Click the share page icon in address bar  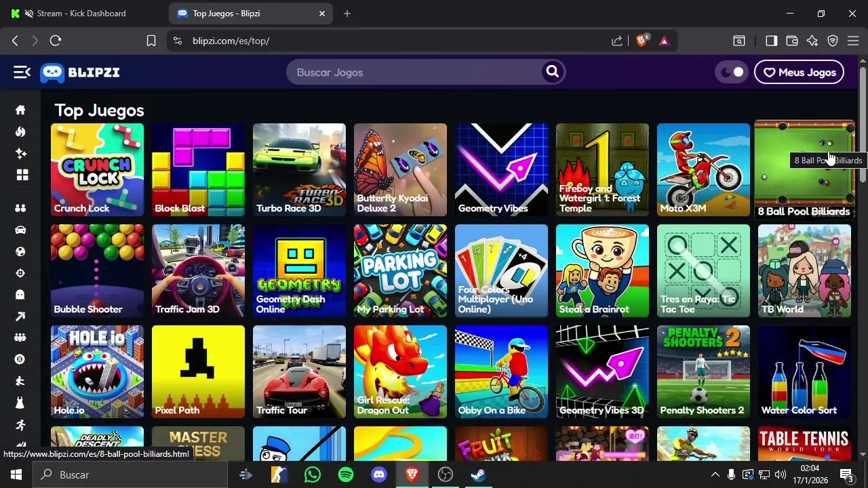[x=617, y=41]
